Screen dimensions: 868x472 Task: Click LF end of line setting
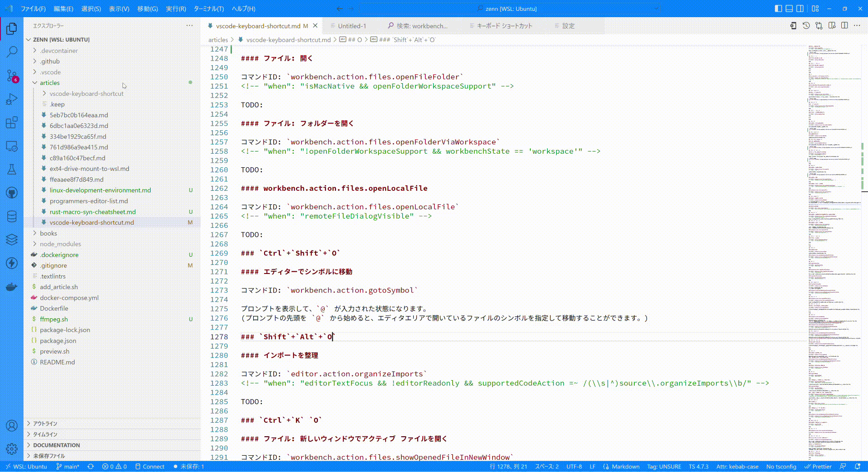(592, 467)
